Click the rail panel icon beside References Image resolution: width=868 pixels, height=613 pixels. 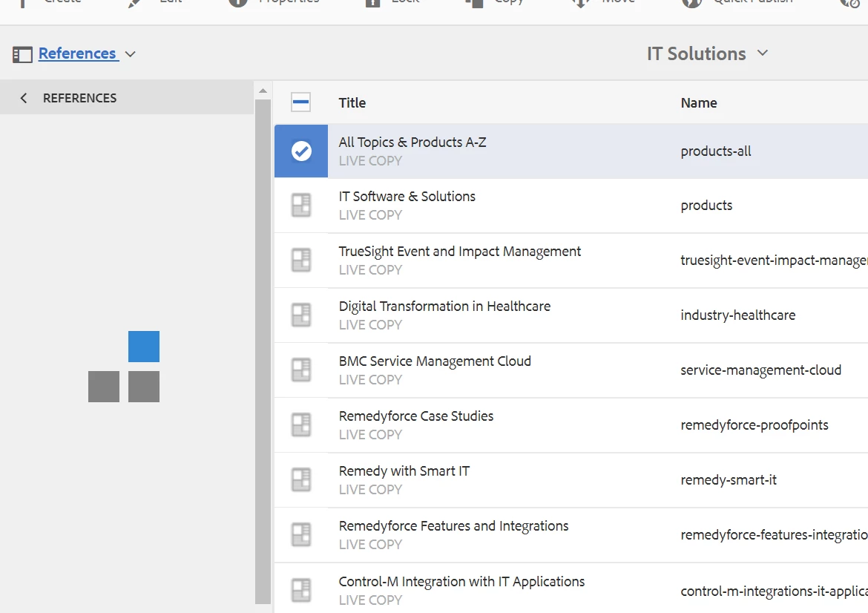pyautogui.click(x=22, y=54)
